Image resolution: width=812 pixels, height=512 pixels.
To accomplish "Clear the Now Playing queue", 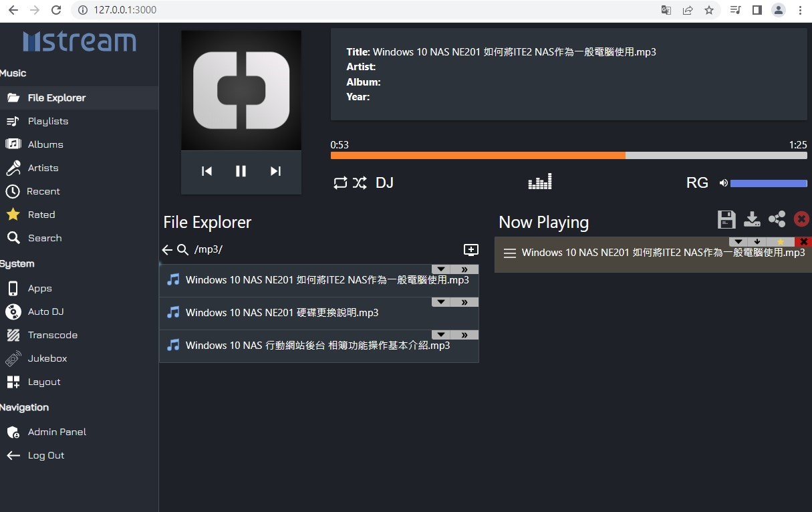I will [801, 219].
